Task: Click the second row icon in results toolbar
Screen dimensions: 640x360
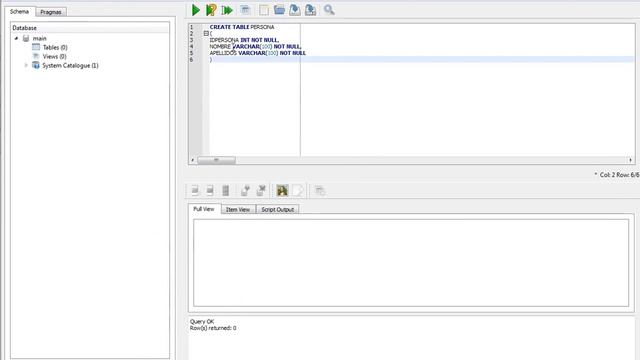Action: (x=210, y=190)
